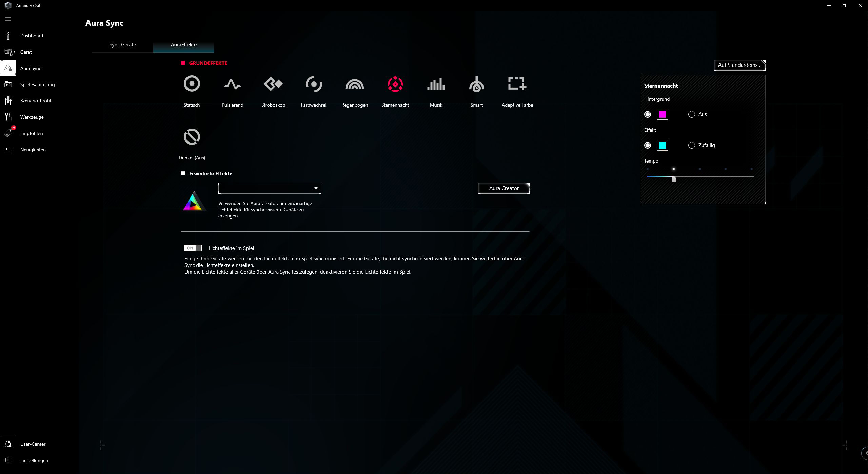Click the Tempo slider handle
868x474 pixels.
pos(674,178)
